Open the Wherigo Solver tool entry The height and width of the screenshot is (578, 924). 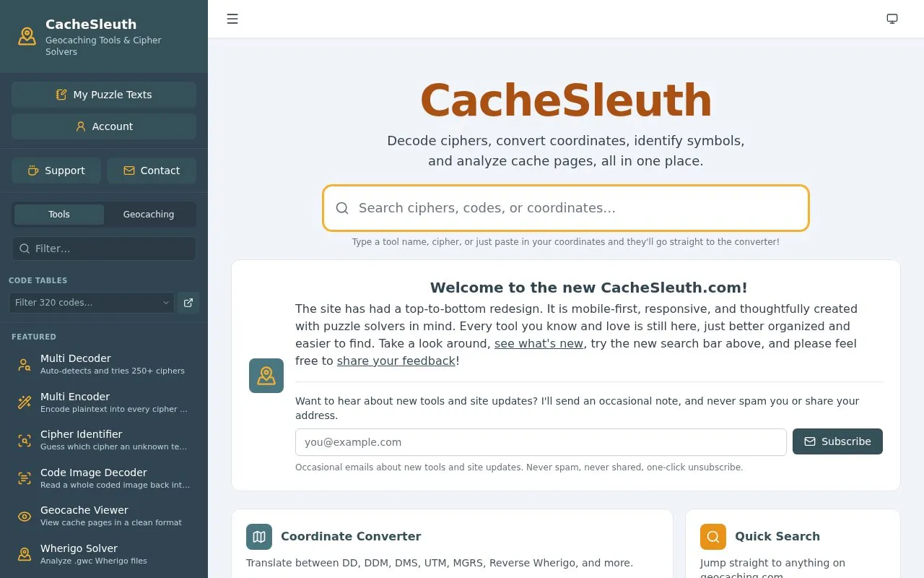click(x=104, y=554)
